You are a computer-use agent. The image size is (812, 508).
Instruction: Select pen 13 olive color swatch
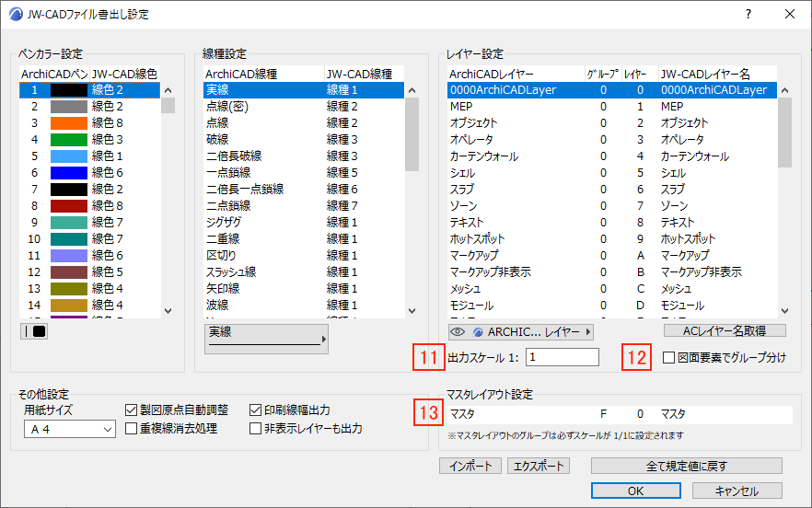(x=69, y=289)
